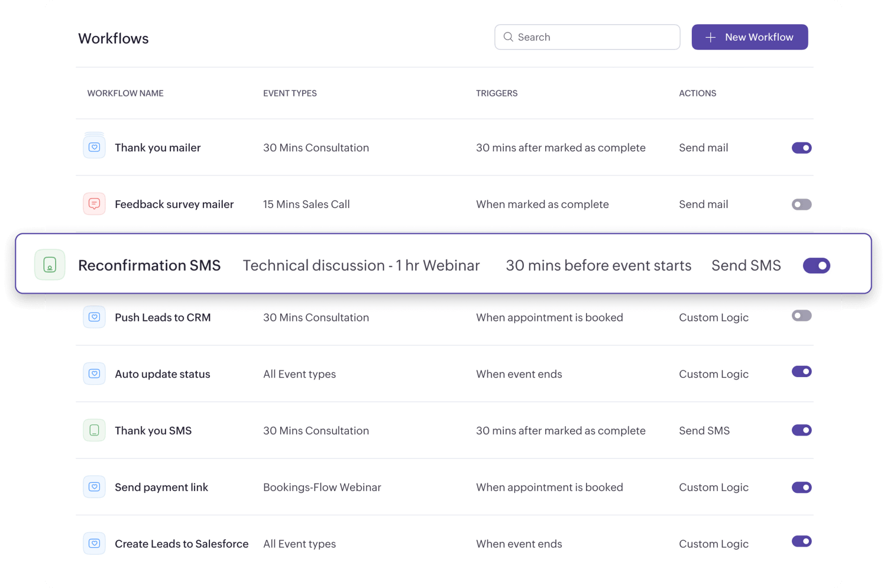887x588 pixels.
Task: Click the Thank you mailer workflow icon
Action: point(94,147)
